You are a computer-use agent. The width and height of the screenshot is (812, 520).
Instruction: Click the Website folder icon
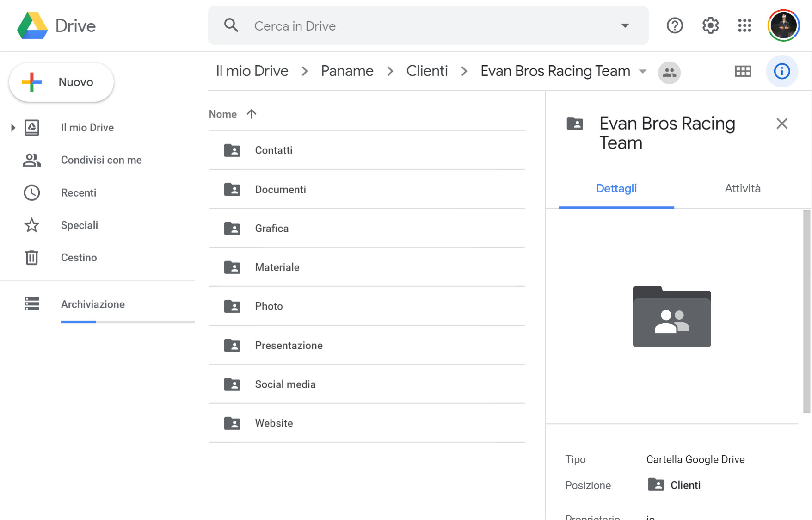pyautogui.click(x=232, y=423)
